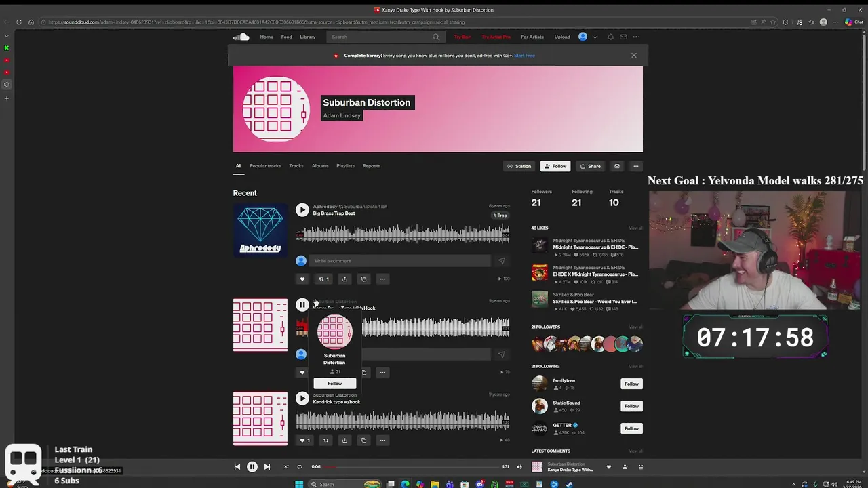Repost Kendrick type w/hook
This screenshot has width=868, height=488.
click(325, 441)
